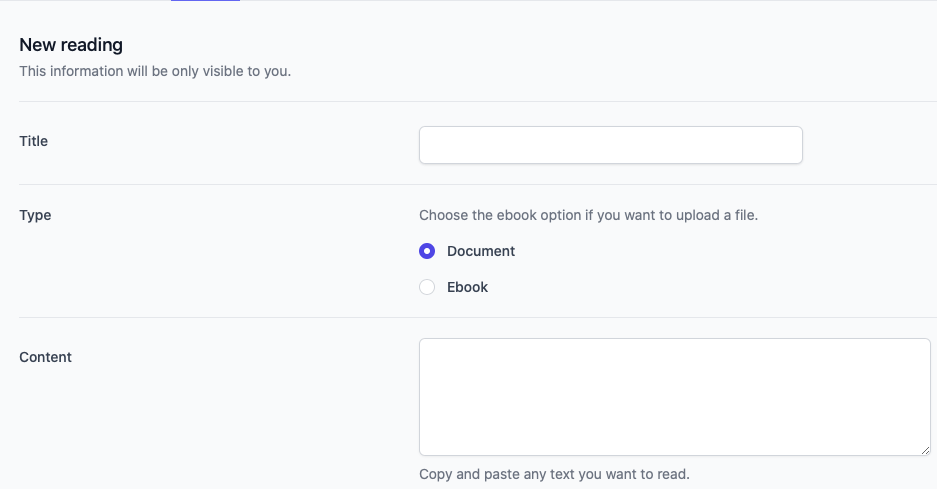Click the word "read" in the Content hint
Image resolution: width=937 pixels, height=489 pixels.
tap(672, 474)
